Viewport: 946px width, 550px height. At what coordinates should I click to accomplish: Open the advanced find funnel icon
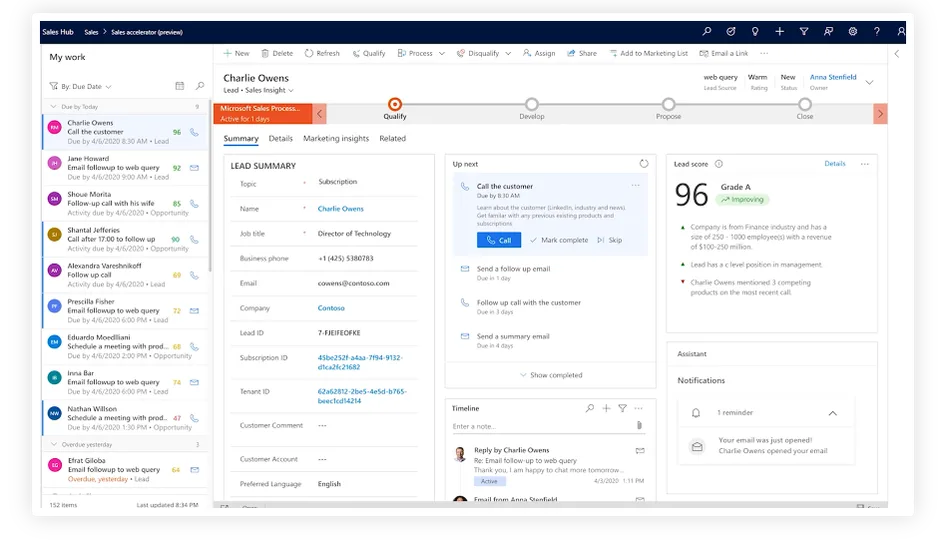pyautogui.click(x=804, y=31)
